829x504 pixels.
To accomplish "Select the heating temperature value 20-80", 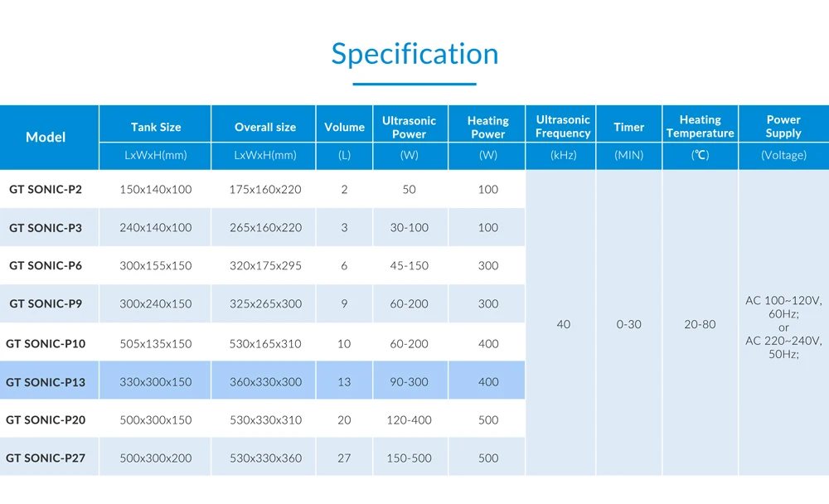I will 700,324.
